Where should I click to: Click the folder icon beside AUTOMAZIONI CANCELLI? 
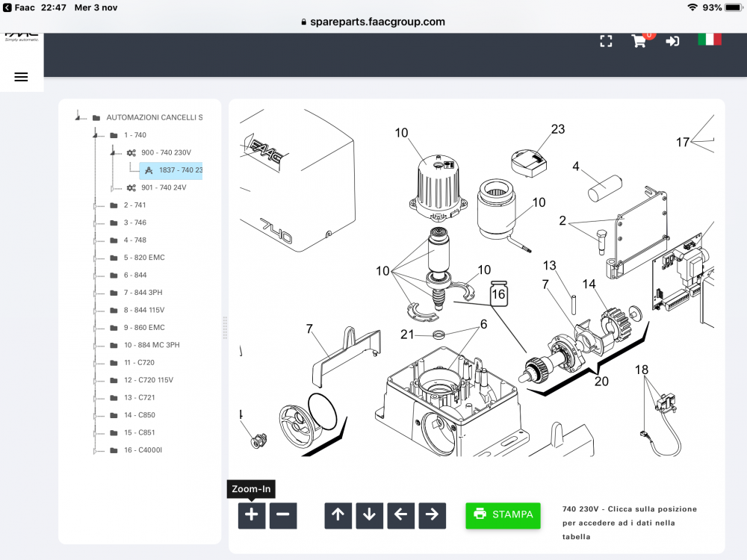point(96,118)
